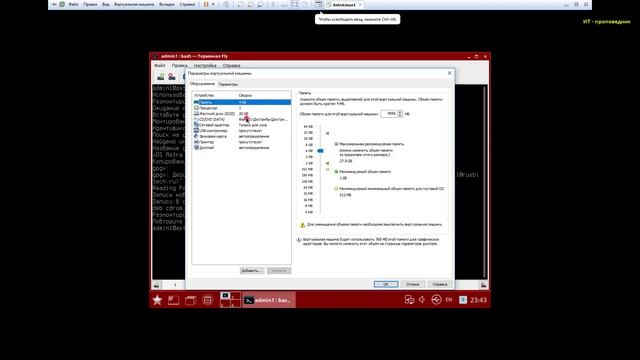Screen dimensions: 640x360
Task: Click the 23:43 clock on taskbar
Action: [x=478, y=300]
